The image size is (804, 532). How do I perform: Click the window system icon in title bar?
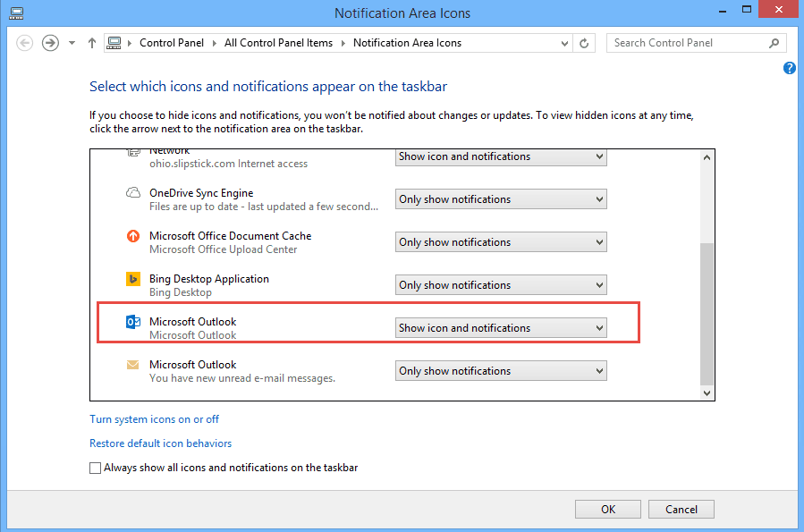16,13
